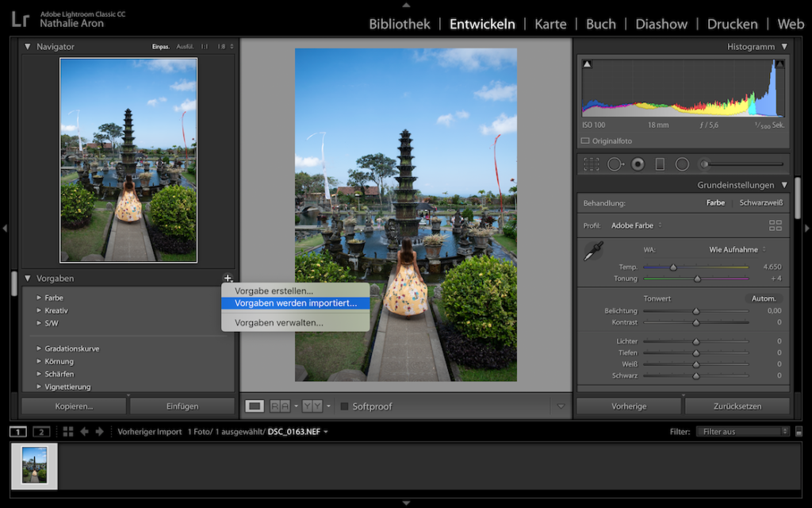Go forward with filmstrip right arrow

[x=99, y=431]
